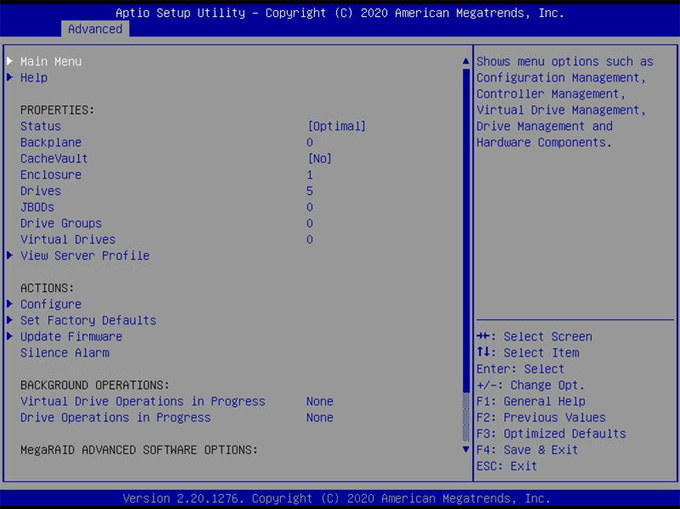
Task: Select the Silence Alarm action
Action: point(65,353)
